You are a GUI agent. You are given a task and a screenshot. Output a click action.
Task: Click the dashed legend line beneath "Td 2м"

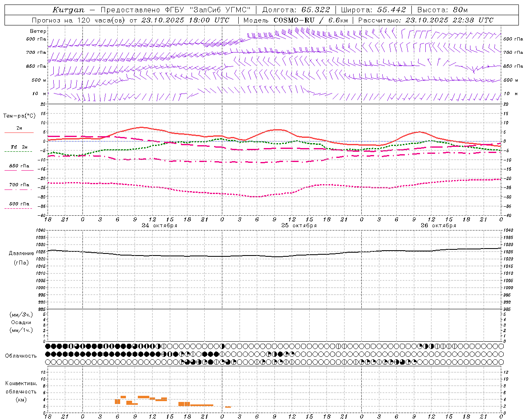[x=18, y=152]
